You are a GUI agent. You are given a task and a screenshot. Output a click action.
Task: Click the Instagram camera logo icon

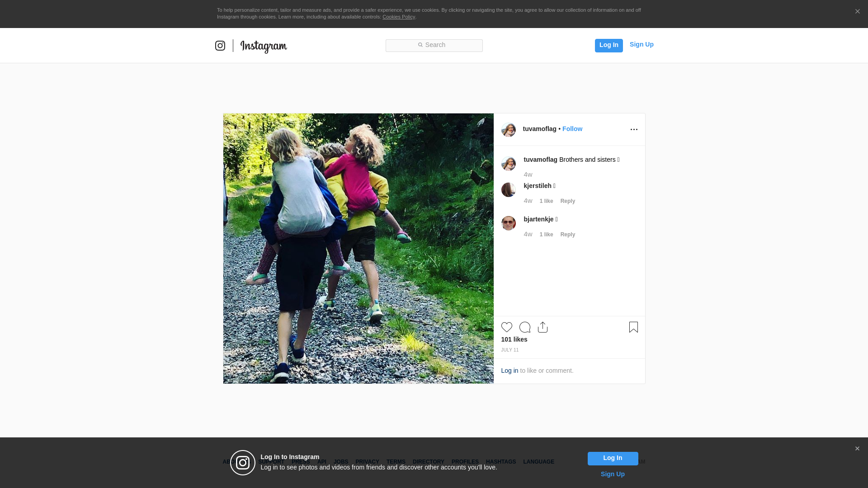tap(220, 46)
